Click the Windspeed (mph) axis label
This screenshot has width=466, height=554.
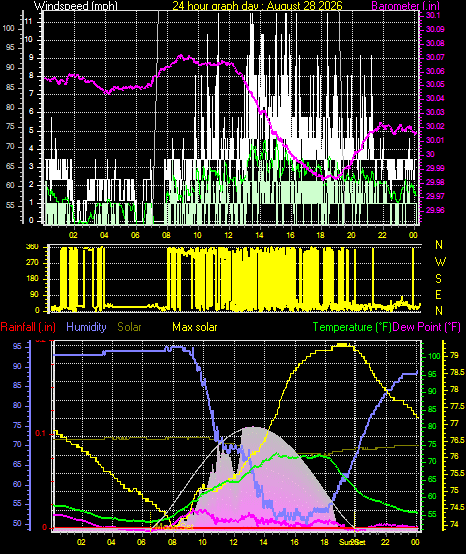(x=75, y=6)
